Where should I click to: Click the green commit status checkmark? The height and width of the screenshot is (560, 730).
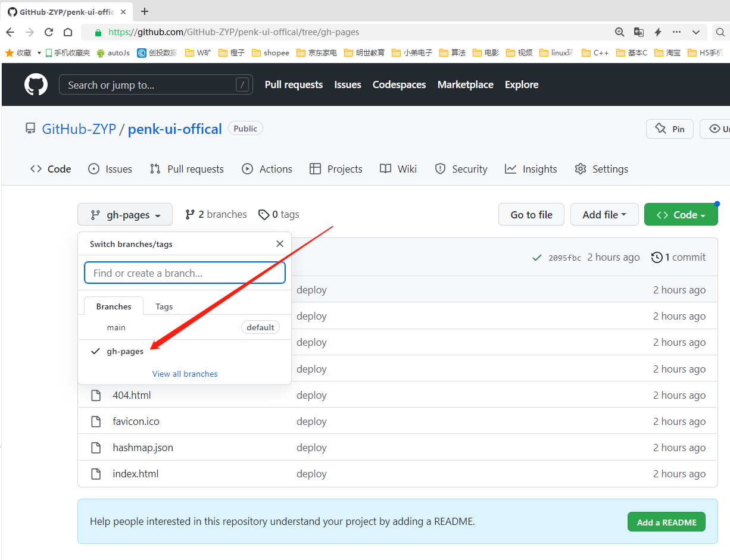pos(537,258)
